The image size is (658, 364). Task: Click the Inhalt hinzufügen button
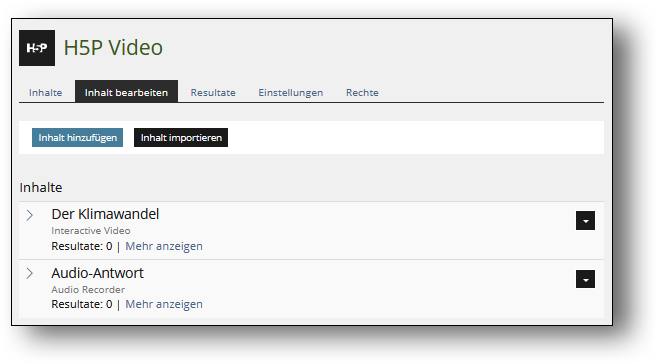coord(77,138)
